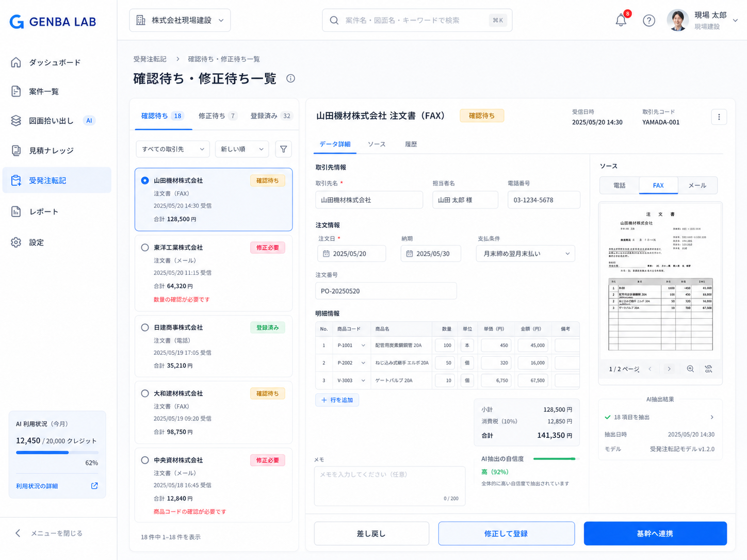747x560 pixels.
Task: Switch source toggle to 電話
Action: click(x=620, y=185)
